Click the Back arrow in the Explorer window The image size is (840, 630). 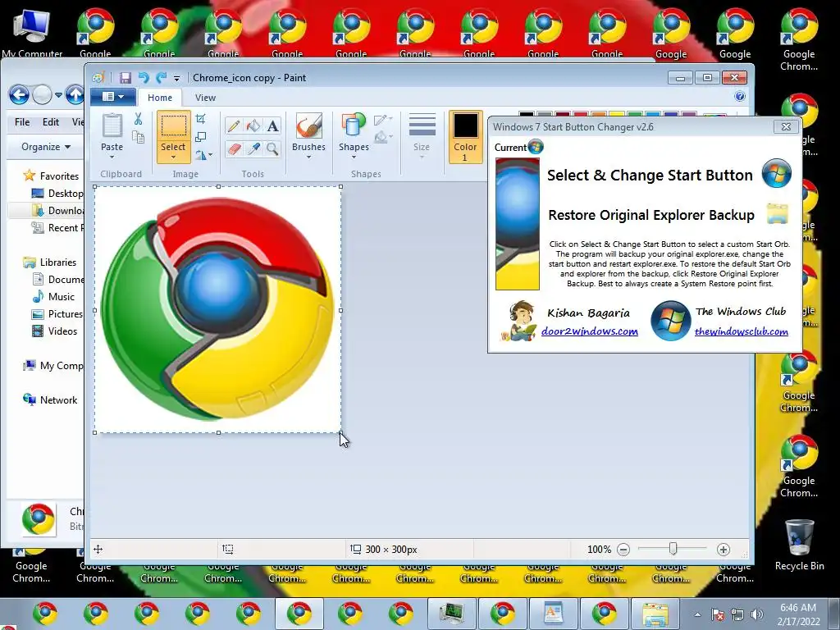(19, 95)
